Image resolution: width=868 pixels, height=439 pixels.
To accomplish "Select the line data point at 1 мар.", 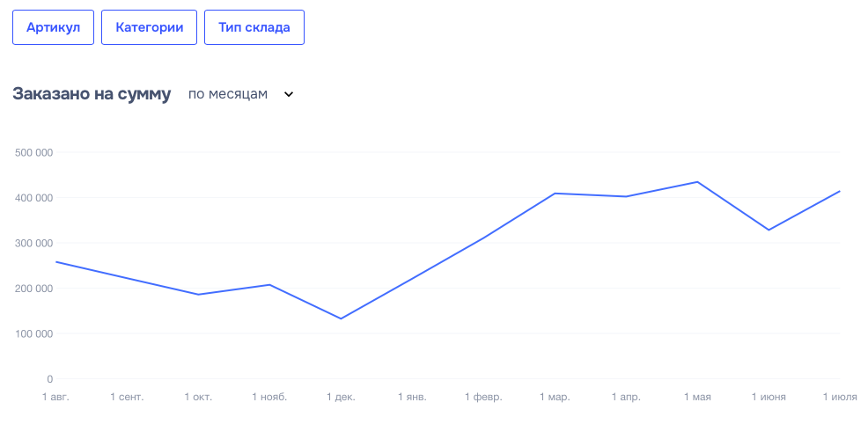I will point(555,194).
